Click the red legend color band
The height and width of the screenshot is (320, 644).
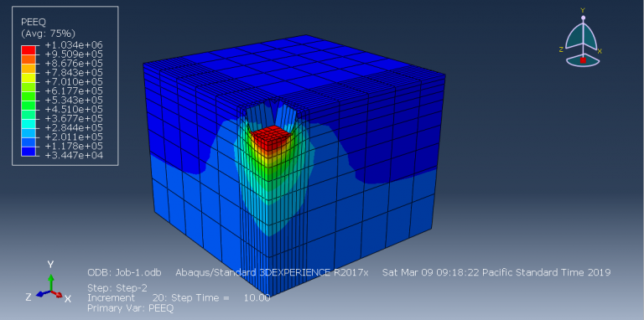29,49
